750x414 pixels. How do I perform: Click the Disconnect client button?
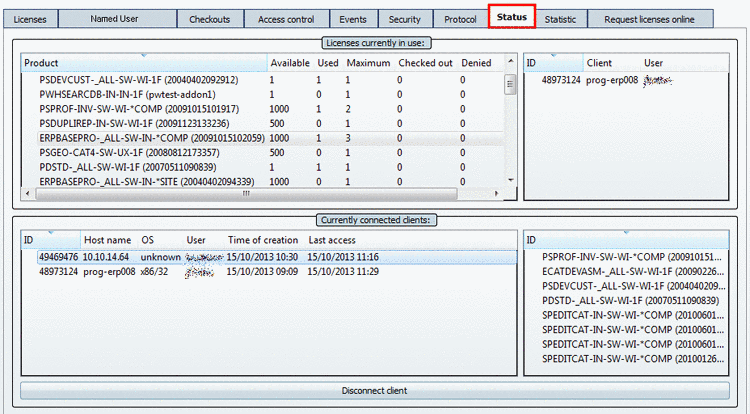(375, 391)
